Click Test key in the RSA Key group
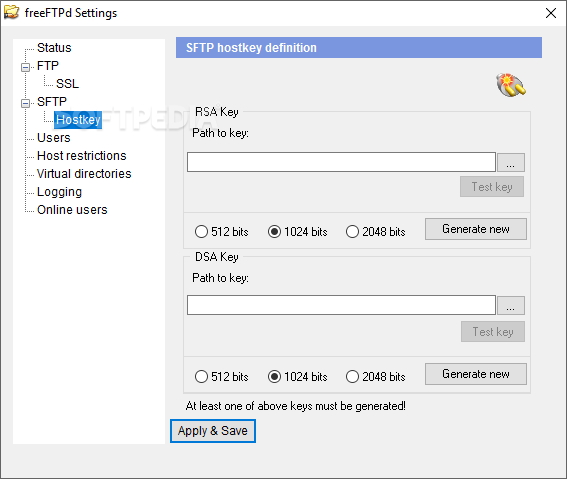The width and height of the screenshot is (567, 479). click(x=492, y=187)
